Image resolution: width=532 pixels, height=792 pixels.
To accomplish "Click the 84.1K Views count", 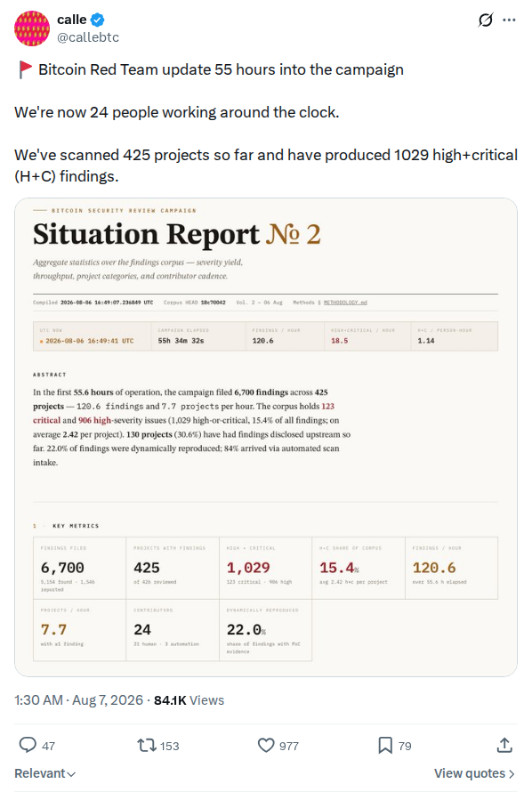I will coord(189,700).
